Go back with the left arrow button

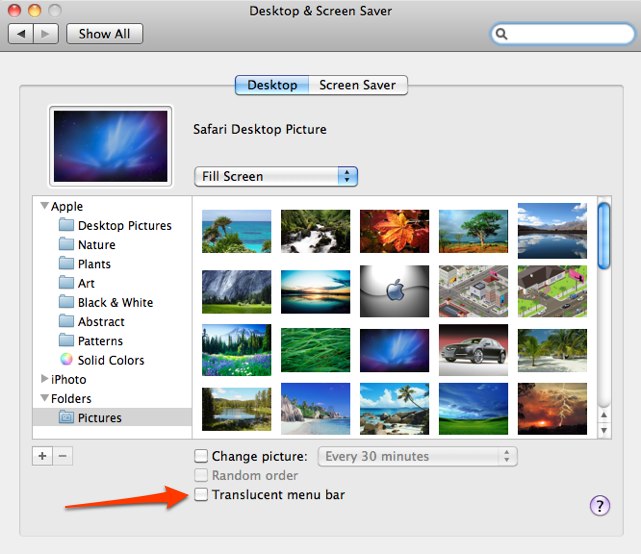(21, 34)
